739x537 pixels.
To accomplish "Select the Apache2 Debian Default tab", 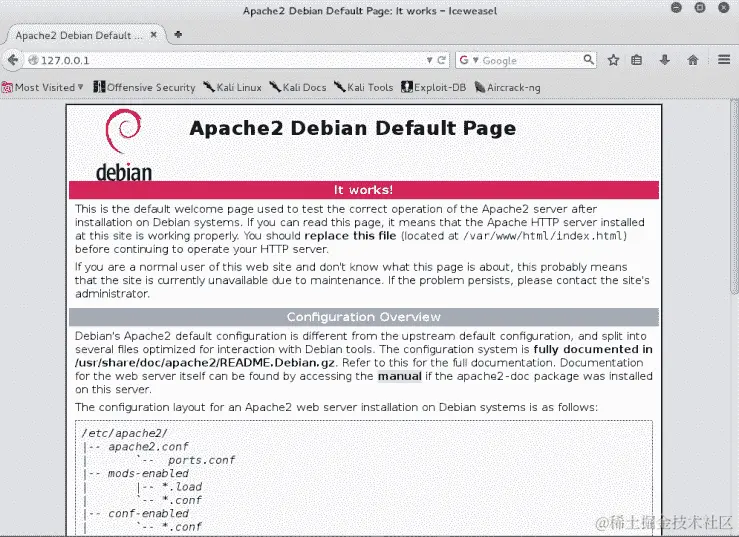I will [87, 35].
